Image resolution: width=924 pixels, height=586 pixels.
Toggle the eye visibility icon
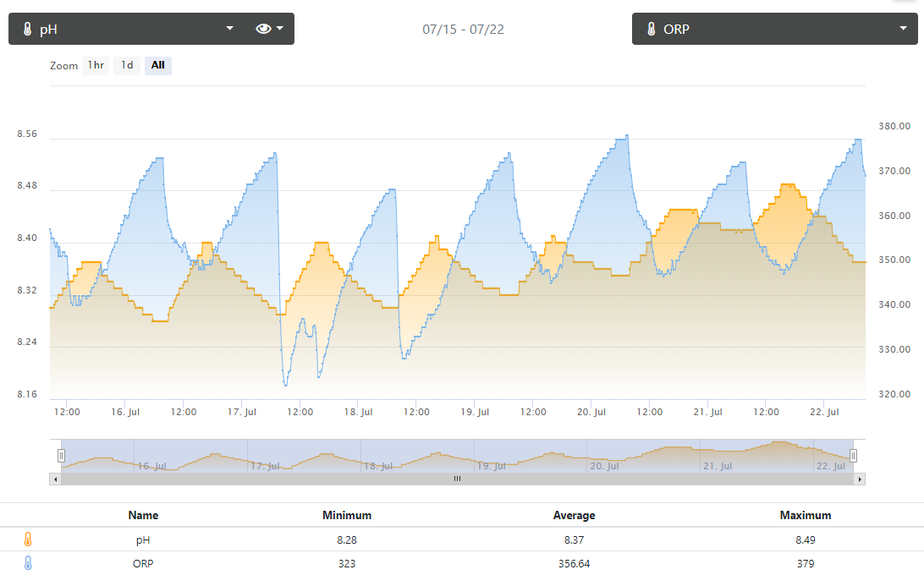pyautogui.click(x=263, y=29)
